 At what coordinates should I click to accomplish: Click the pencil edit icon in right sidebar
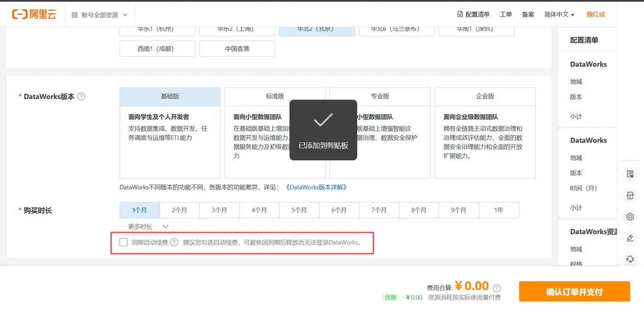(630, 238)
